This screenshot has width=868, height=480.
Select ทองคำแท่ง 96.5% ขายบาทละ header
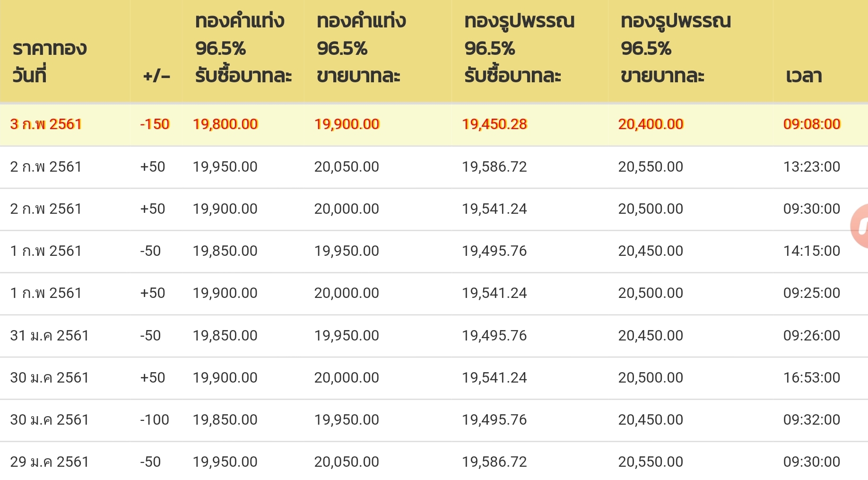coord(361,48)
